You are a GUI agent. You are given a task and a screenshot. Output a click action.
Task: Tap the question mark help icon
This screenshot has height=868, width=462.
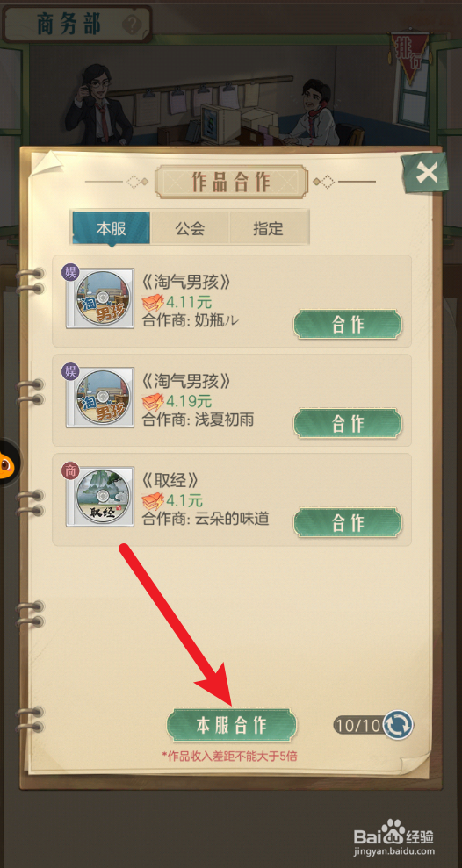133,25
